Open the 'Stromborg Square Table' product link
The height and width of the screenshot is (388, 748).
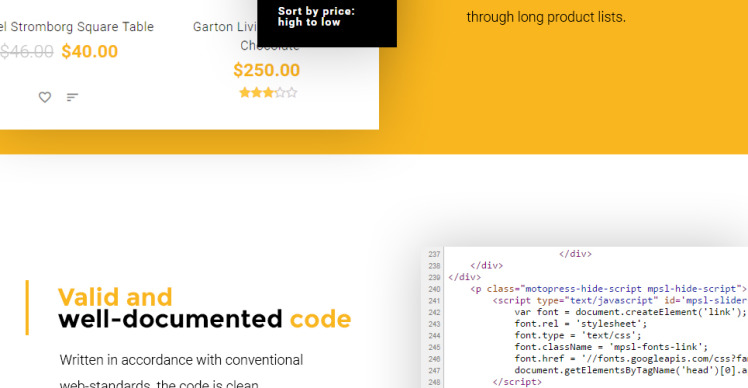point(77,27)
